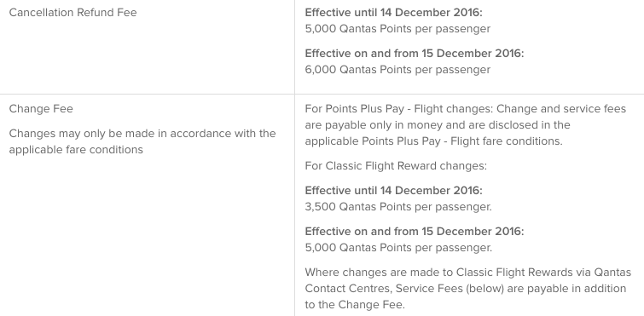Click the vertical divider between table columns
Screen dimensions: 644x316
(294, 158)
